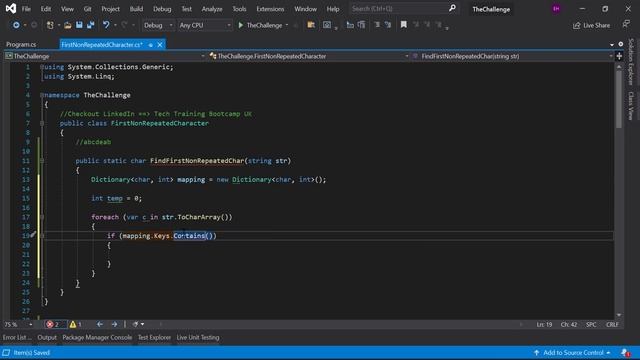Click the scroll down arrow of editor scrollbar

tap(619, 315)
